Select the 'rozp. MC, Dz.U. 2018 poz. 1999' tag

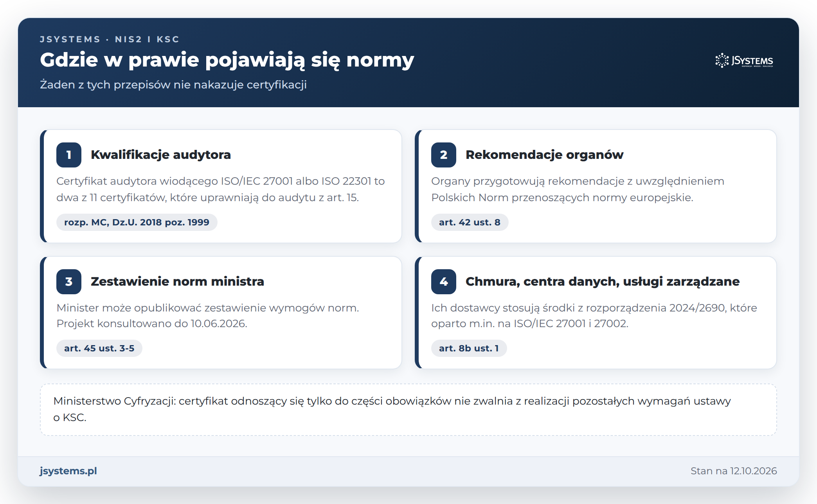pos(137,222)
